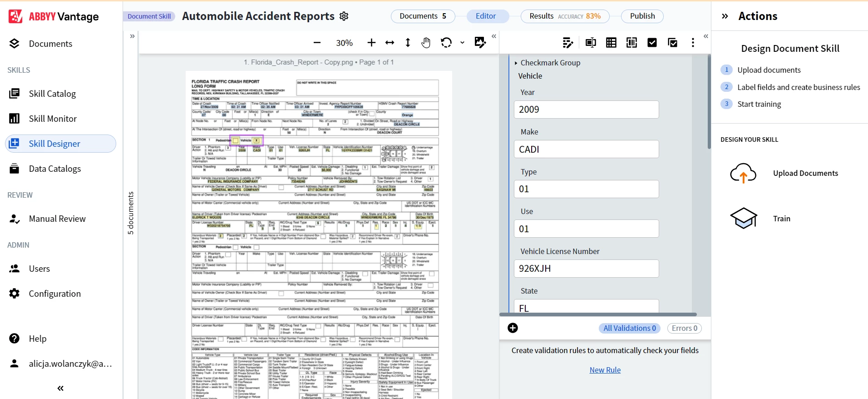This screenshot has width=868, height=399.
Task: Switch to the Documents 5 tab
Action: click(423, 16)
